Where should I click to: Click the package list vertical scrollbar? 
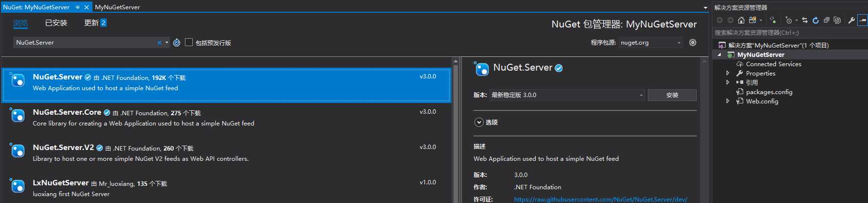(x=456, y=130)
